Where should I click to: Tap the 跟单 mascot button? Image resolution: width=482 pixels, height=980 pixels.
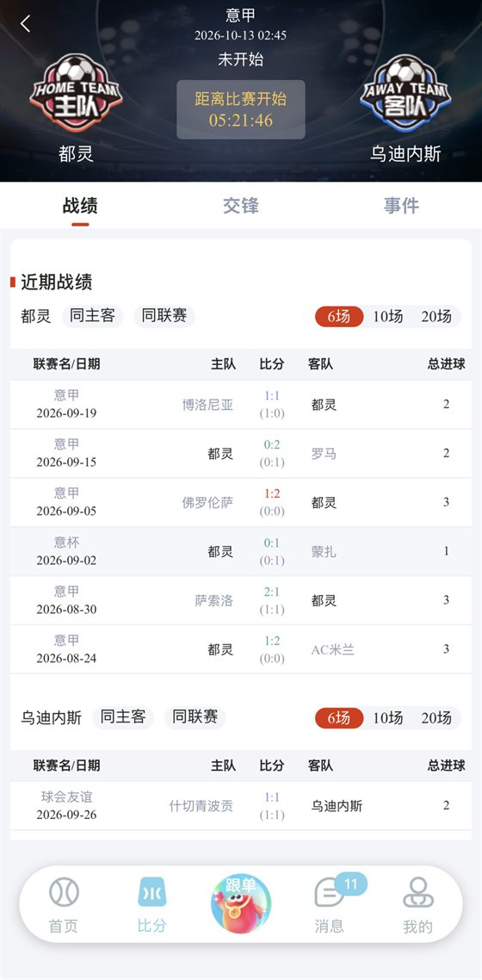click(241, 903)
